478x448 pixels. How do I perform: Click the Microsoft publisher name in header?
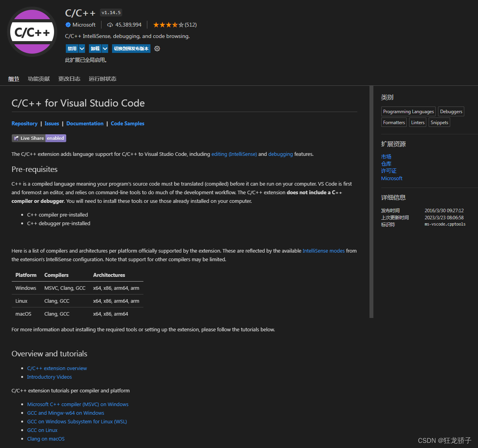click(84, 25)
